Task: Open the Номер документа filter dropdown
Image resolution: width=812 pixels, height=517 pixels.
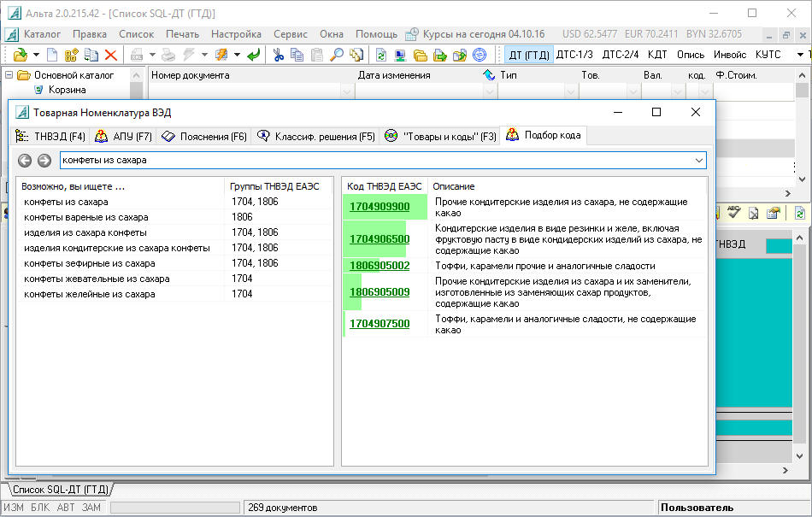Action: 346,91
